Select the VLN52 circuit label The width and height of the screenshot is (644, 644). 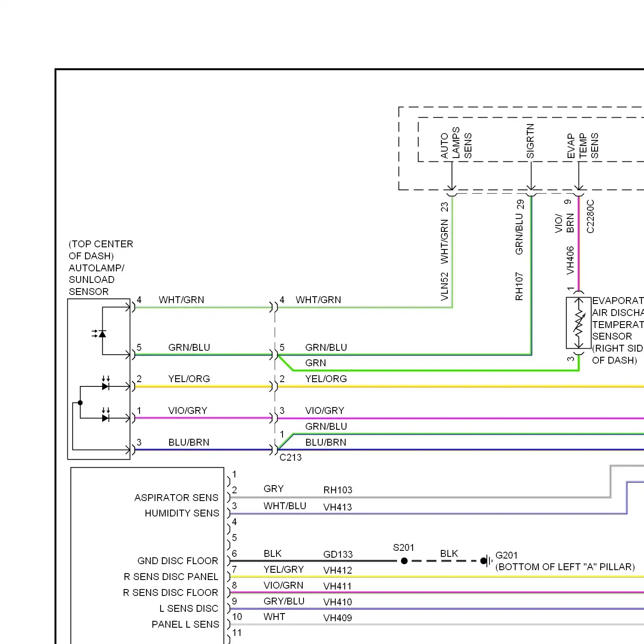444,286
